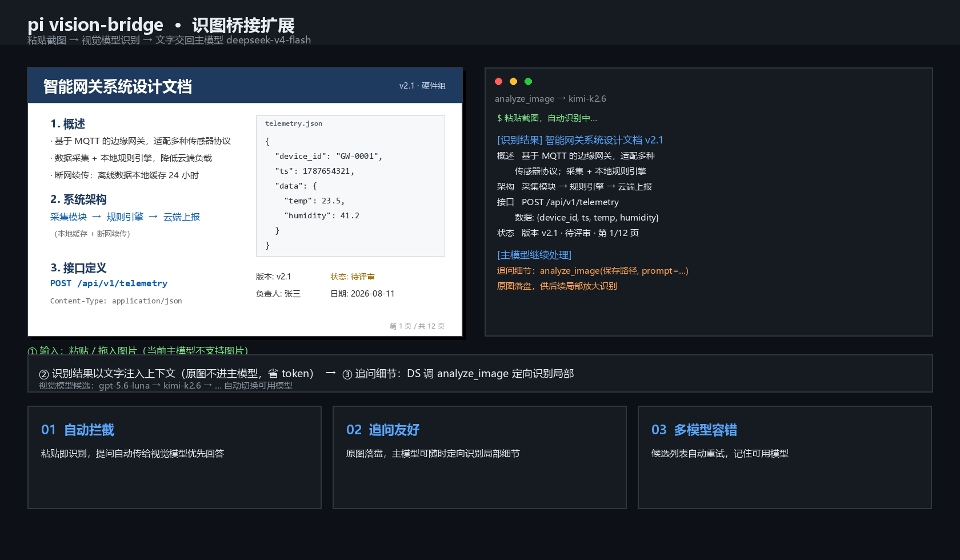The width and height of the screenshot is (960, 560).
Task: Click the green maximize dot in terminal panel
Action: [528, 82]
